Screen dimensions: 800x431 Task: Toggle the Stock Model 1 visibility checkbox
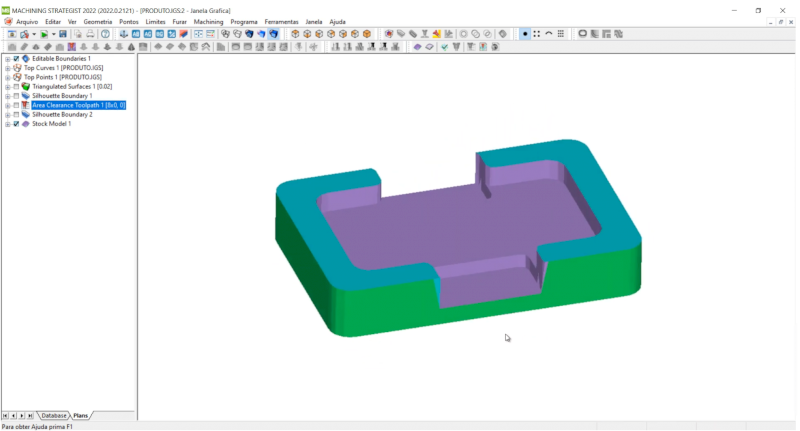(x=16, y=124)
